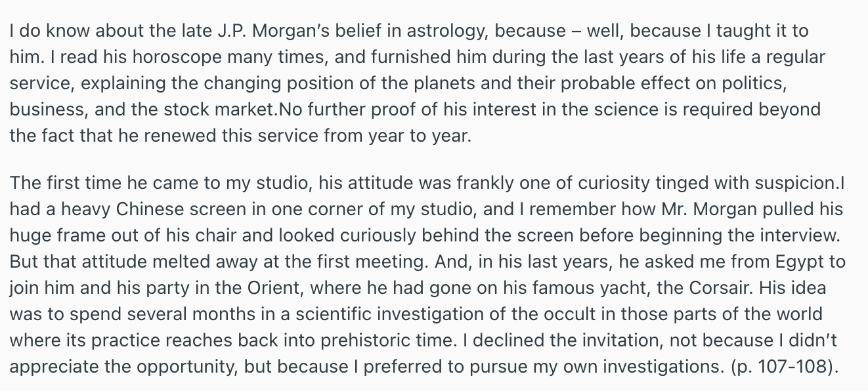Click the page citation "(p. 107-108)"

click(x=785, y=367)
